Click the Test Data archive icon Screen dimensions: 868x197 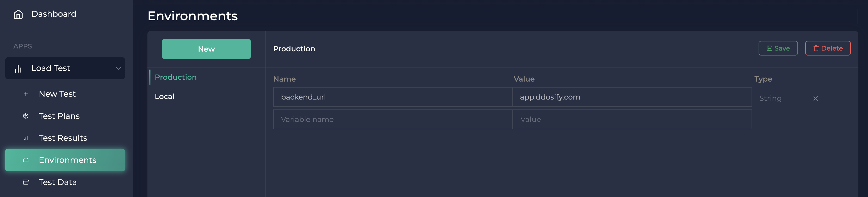point(26,182)
